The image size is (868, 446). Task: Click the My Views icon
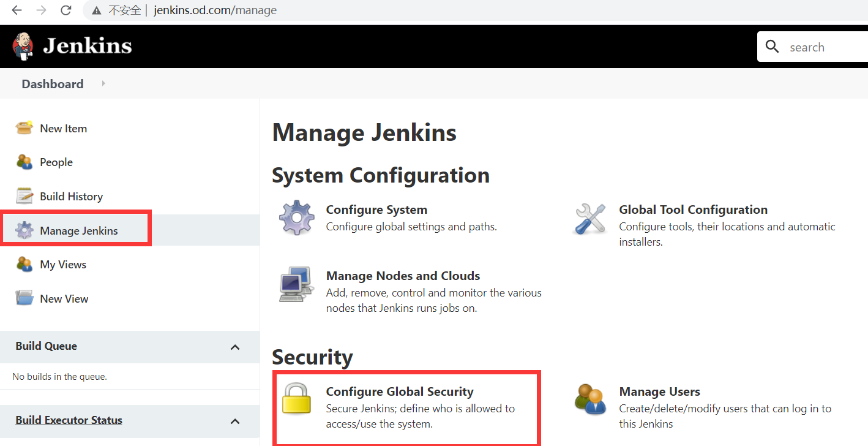tap(24, 265)
